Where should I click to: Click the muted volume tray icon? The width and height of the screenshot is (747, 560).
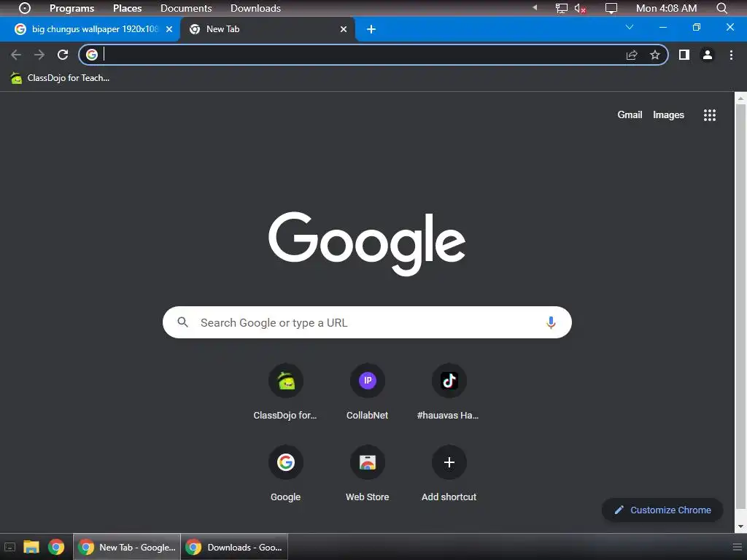[580, 8]
